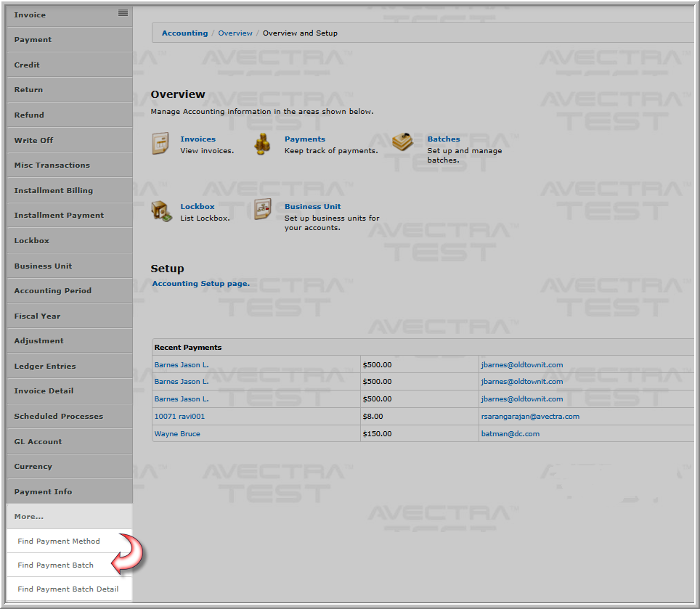
Task: Click the Batches stack icon
Action: pos(402,142)
